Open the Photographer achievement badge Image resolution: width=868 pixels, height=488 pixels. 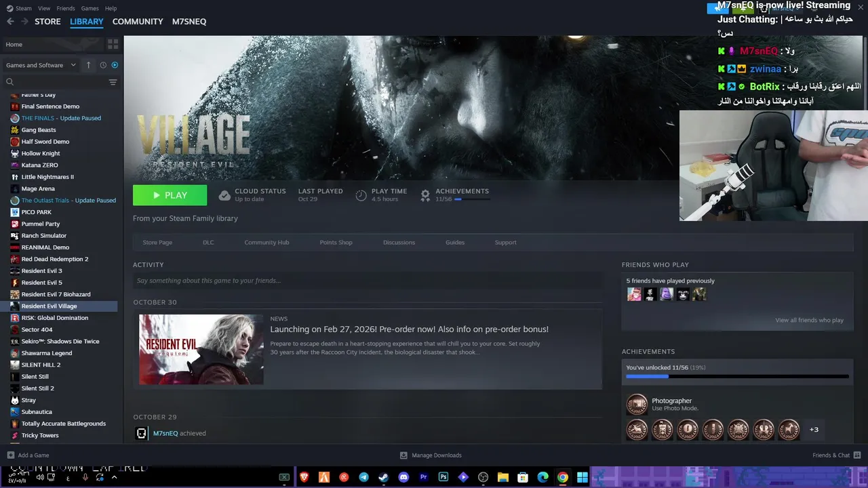pos(637,405)
